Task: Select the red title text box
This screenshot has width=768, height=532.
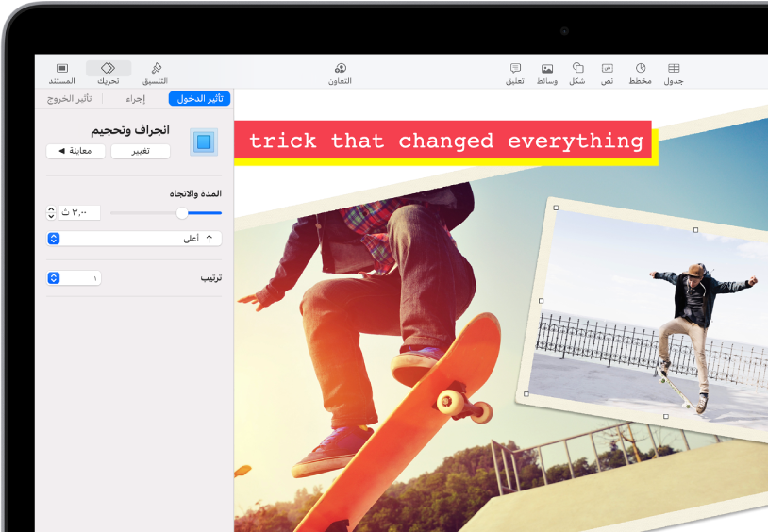Action: 442,141
